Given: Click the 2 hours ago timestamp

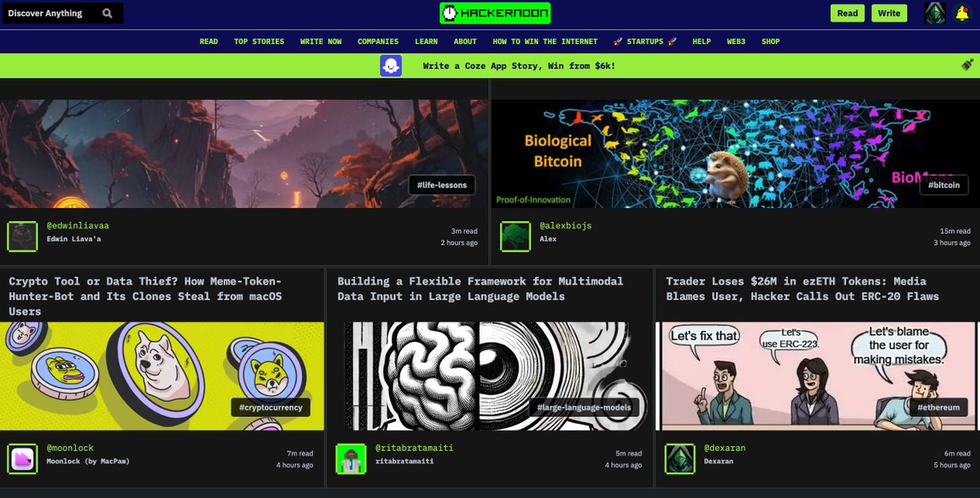Looking at the screenshot, I should click(459, 243).
